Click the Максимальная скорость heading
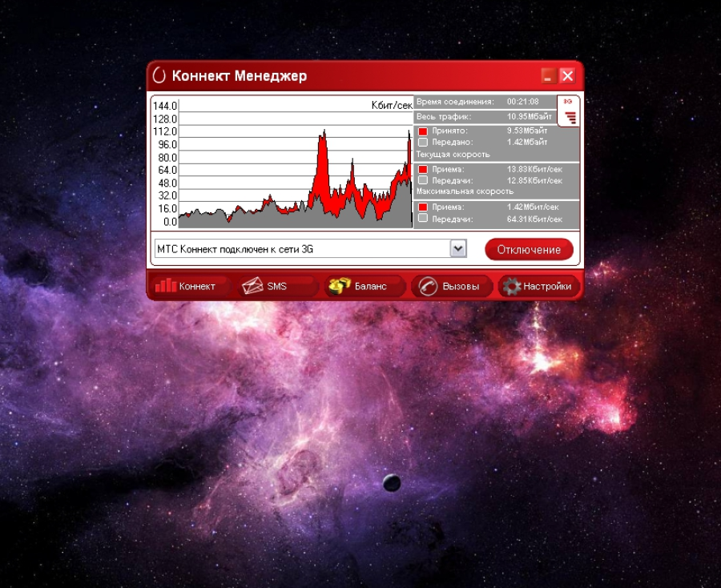Screen dimensions: 721x588 pos(465,191)
